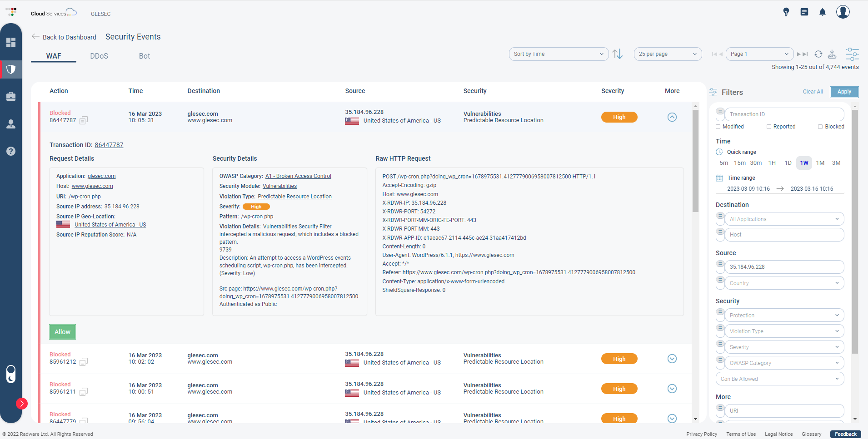Image resolution: width=868 pixels, height=439 pixels.
Task: Open the shield security icon in sidebar
Action: (11, 69)
